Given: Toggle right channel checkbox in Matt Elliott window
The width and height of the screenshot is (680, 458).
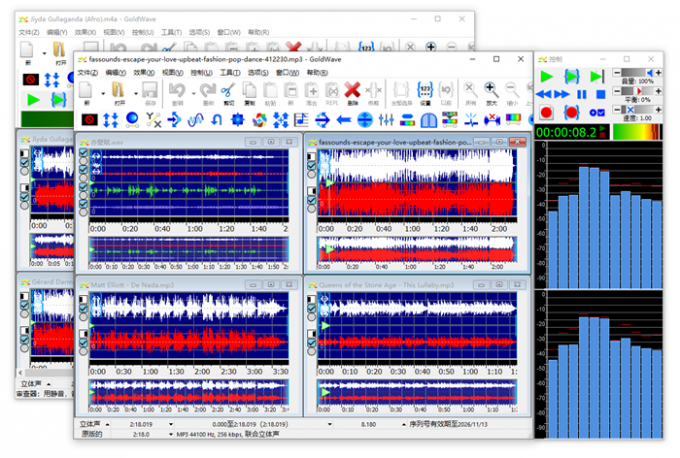Looking at the screenshot, I should point(83,343).
